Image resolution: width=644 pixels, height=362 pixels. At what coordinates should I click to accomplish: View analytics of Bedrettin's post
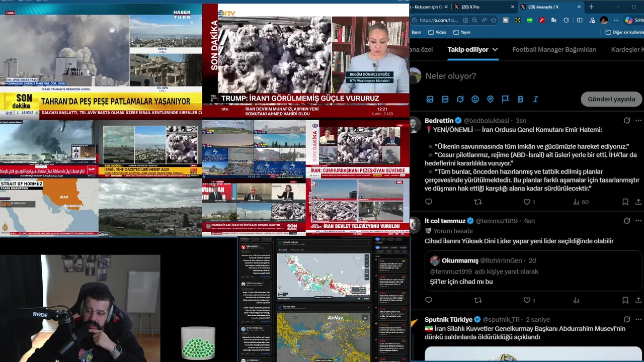click(x=581, y=202)
